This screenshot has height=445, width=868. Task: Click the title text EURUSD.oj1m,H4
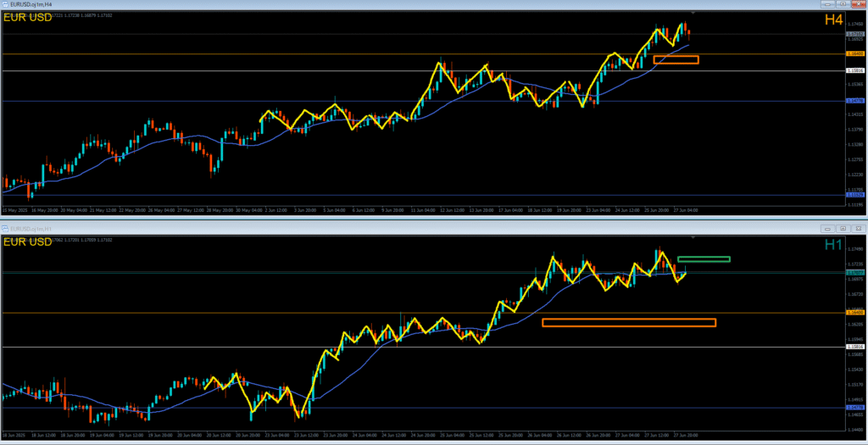(x=31, y=4)
